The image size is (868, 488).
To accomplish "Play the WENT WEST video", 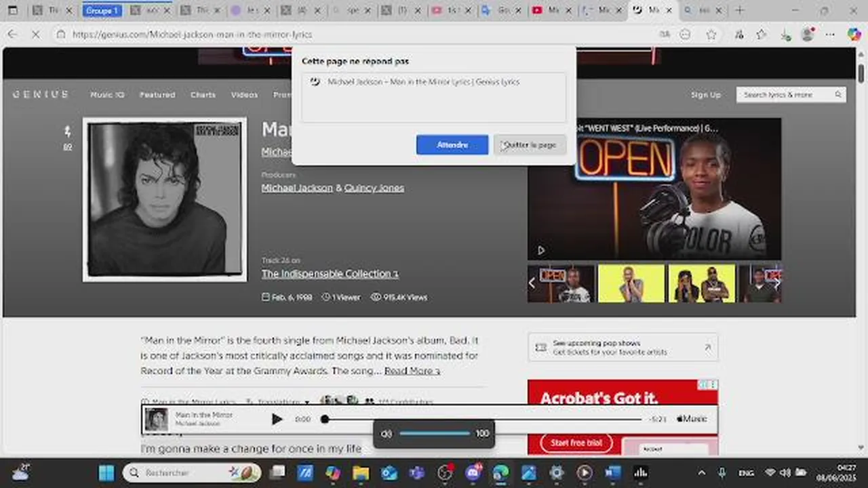I will point(540,250).
